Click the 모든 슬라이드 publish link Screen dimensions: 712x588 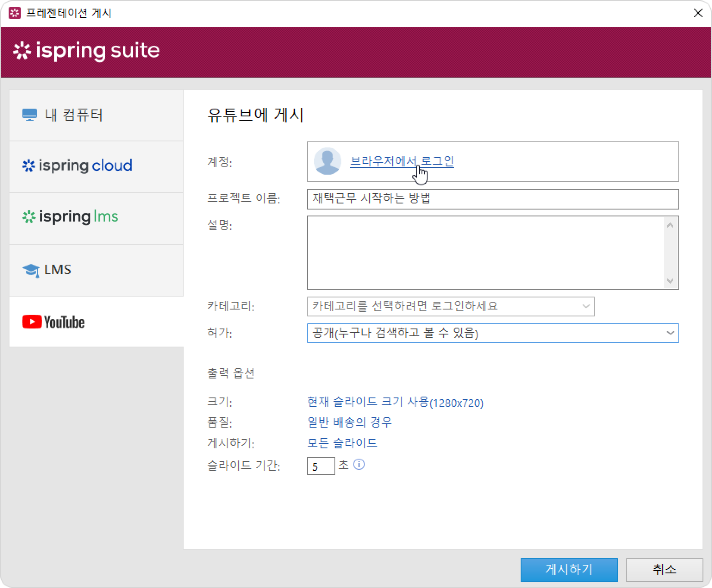(x=342, y=443)
